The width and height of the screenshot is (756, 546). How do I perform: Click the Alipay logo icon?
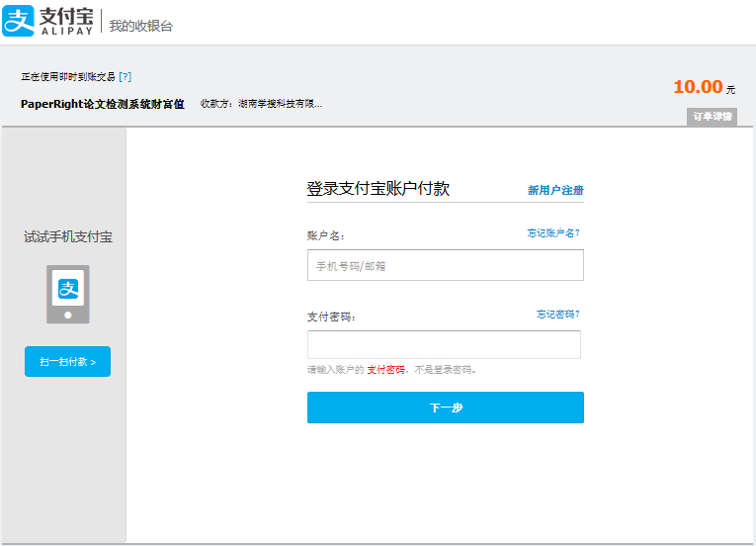(x=19, y=22)
